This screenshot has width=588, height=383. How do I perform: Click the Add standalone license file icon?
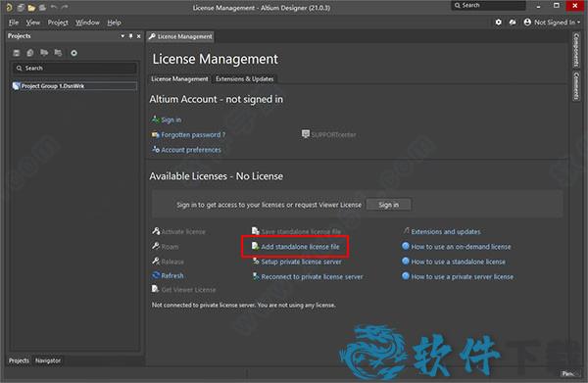point(256,246)
